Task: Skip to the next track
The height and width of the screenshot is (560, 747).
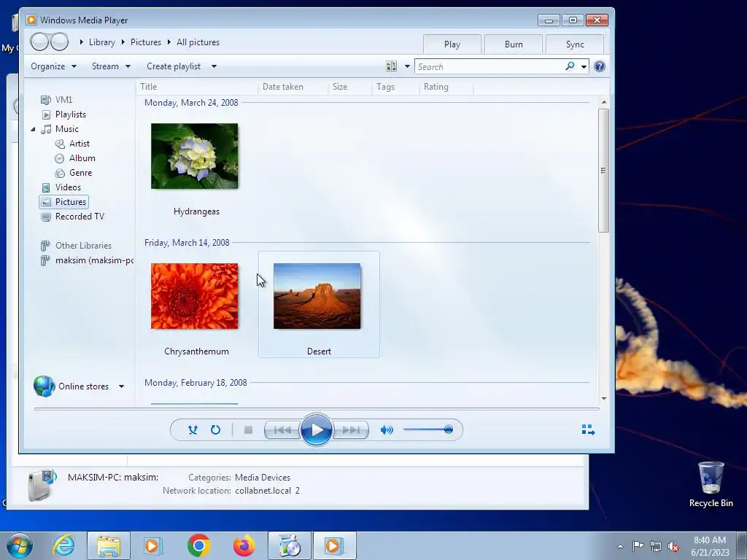Action: [351, 430]
